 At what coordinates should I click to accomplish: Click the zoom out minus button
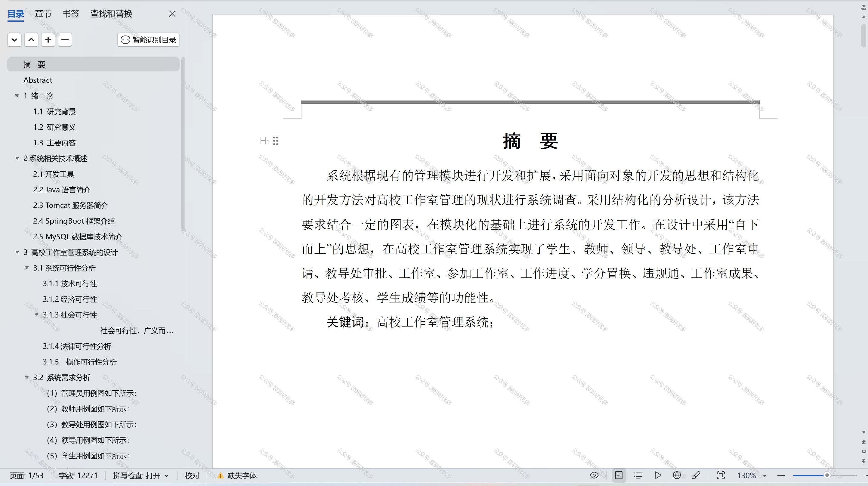click(x=781, y=475)
